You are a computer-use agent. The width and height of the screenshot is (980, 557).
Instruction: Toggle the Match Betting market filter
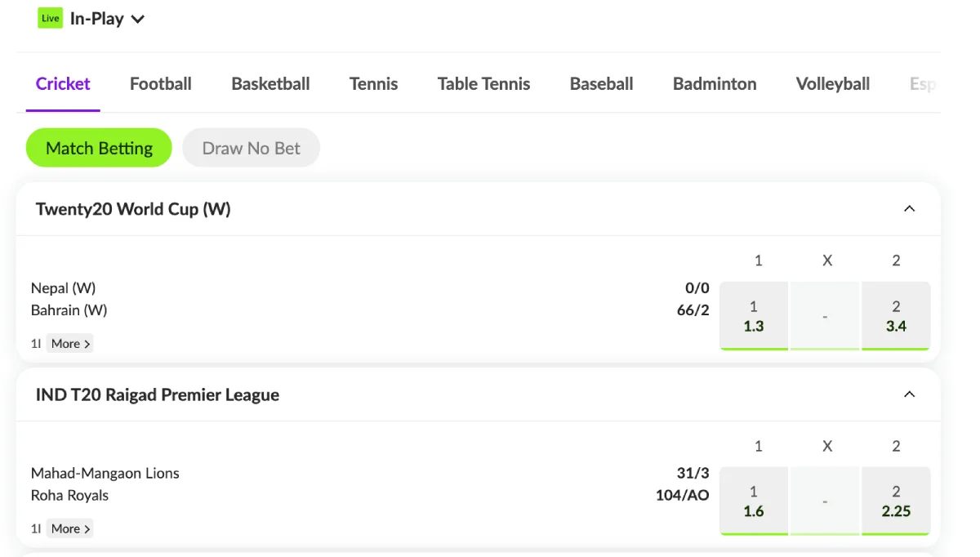(x=99, y=148)
